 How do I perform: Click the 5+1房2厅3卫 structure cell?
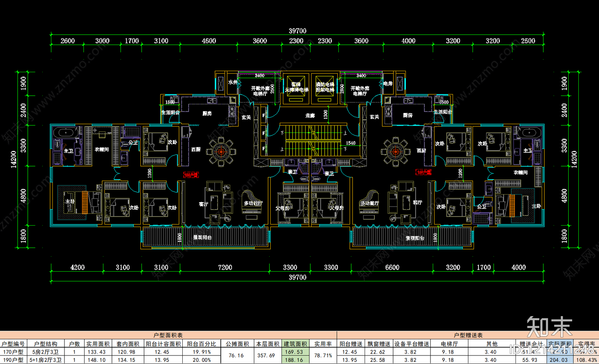[46, 360]
